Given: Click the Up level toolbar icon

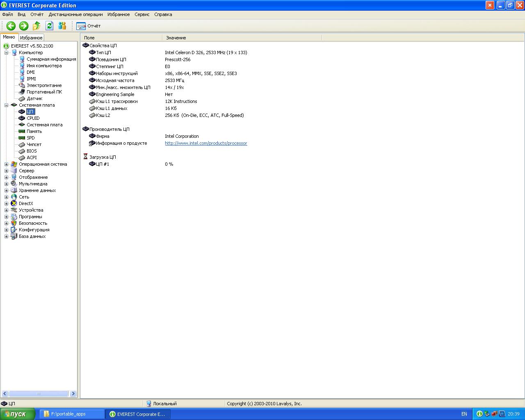Looking at the screenshot, I should 37,26.
